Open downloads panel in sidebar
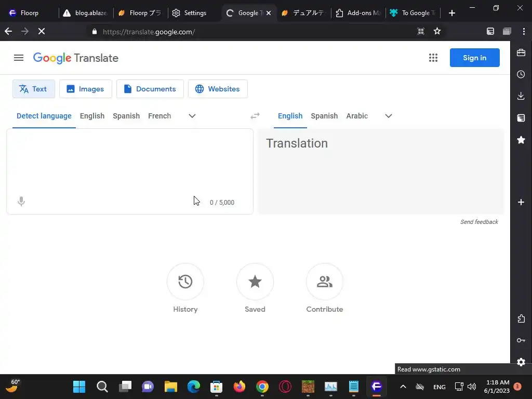The width and height of the screenshot is (532, 399). (x=521, y=96)
